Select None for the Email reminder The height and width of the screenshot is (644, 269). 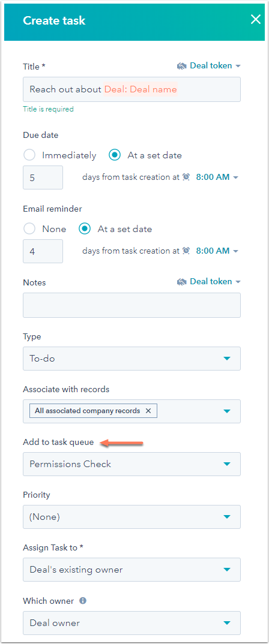29,229
